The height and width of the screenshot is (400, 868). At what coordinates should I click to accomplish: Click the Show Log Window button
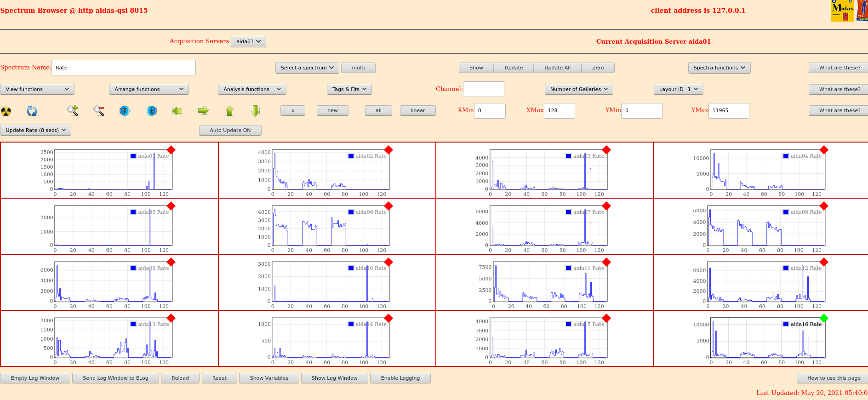pyautogui.click(x=334, y=378)
